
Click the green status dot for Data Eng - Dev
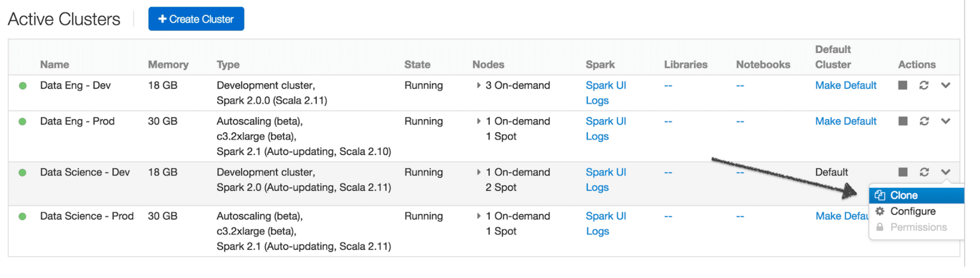(x=23, y=86)
